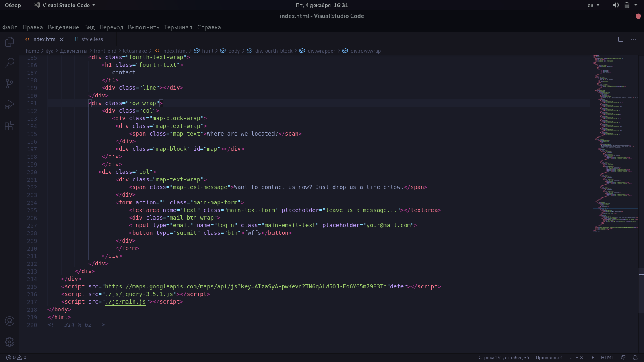This screenshot has width=644, height=362.
Task: Click the div.fourth-block breadcrumb
Action: (x=274, y=51)
